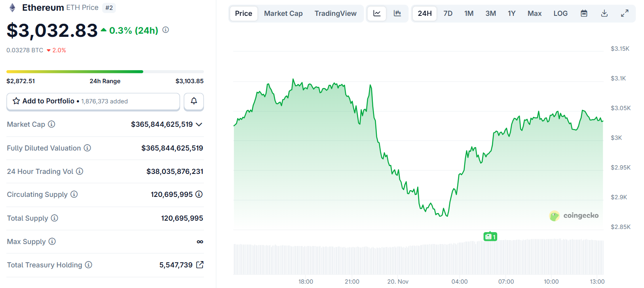Click the Ethereum diamond logo icon

point(12,8)
